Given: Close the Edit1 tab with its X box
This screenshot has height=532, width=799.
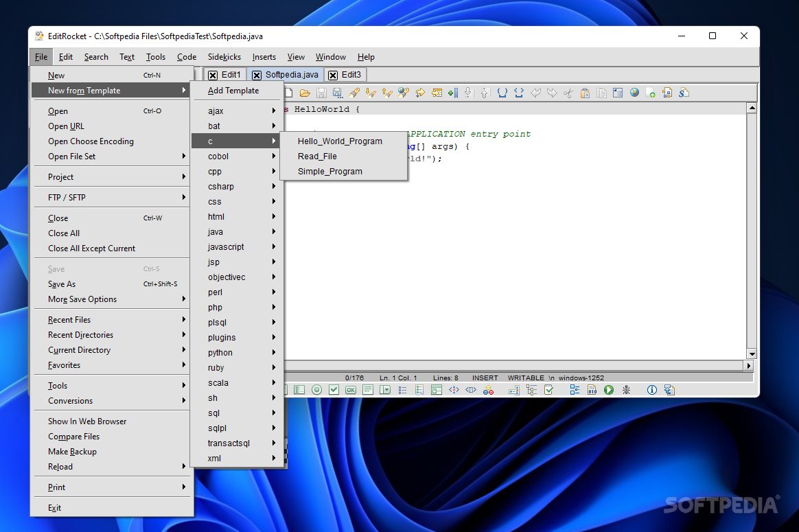Looking at the screenshot, I should pyautogui.click(x=213, y=76).
